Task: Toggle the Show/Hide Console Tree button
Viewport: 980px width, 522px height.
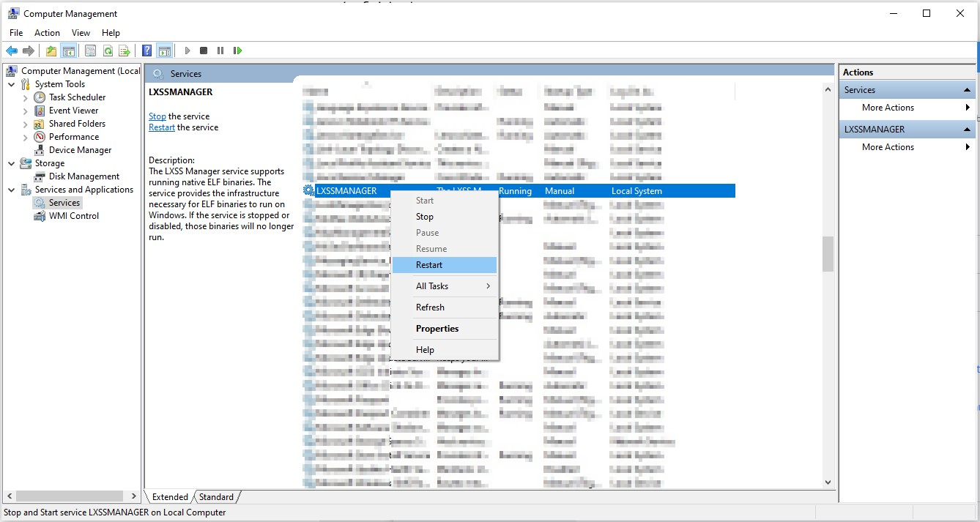Action: pos(68,51)
